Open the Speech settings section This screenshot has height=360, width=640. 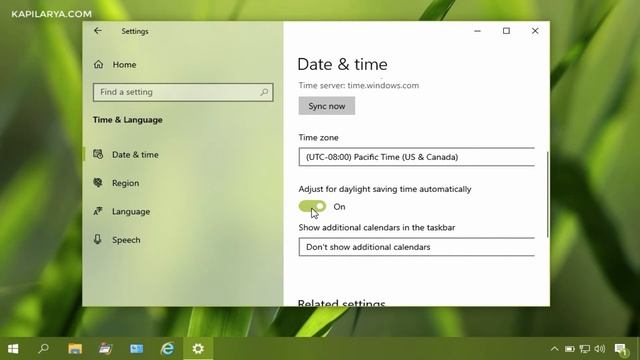click(126, 240)
